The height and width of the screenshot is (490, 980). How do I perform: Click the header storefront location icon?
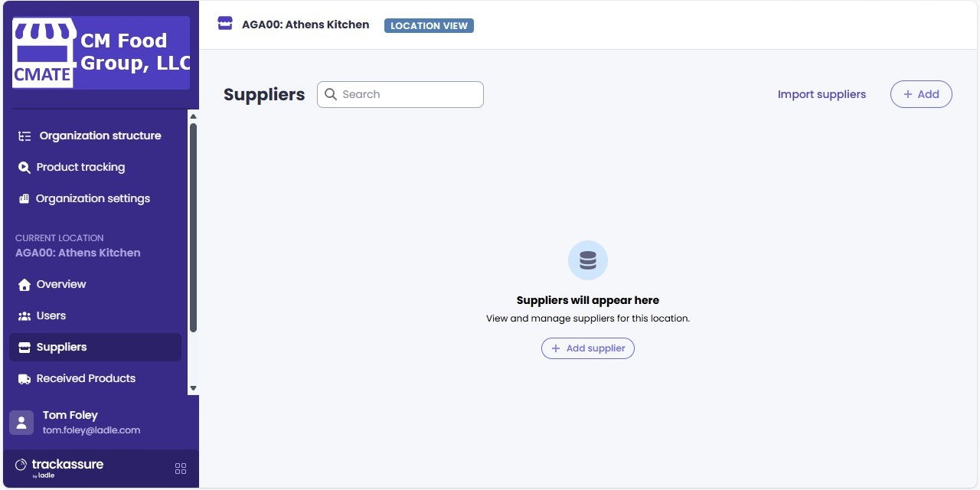225,24
